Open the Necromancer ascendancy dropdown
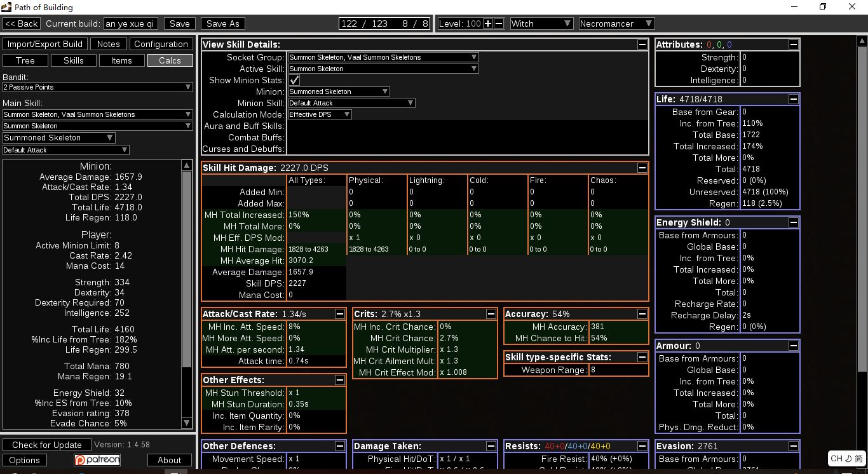Screen dimensions: 868x474 tap(616, 24)
